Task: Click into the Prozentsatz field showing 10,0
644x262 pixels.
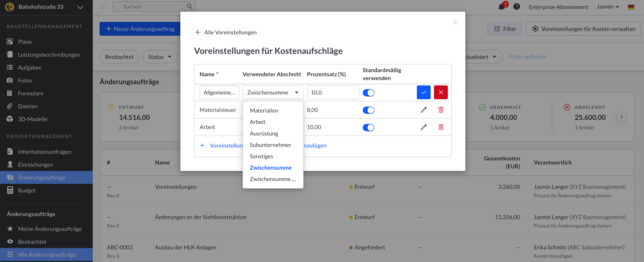Action: [x=333, y=93]
